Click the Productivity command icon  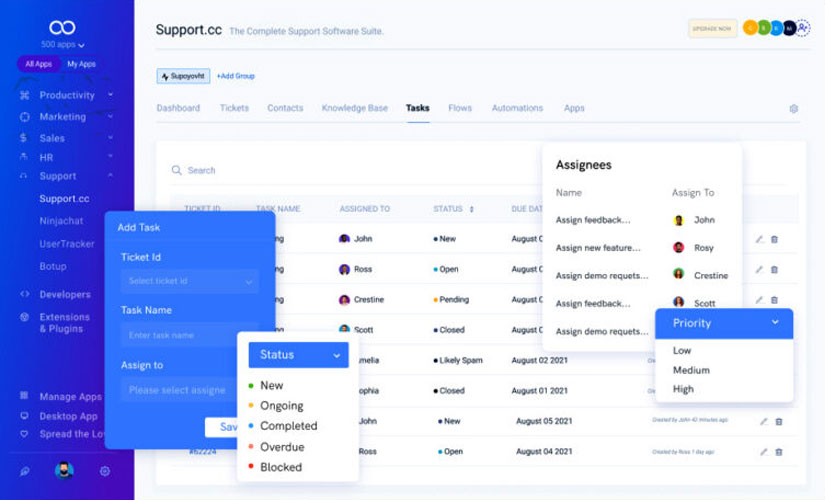[24, 95]
